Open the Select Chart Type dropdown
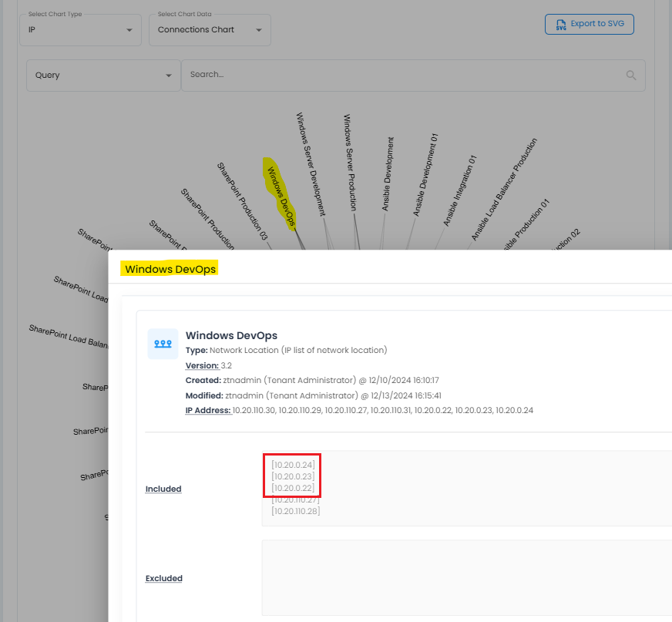 81,30
